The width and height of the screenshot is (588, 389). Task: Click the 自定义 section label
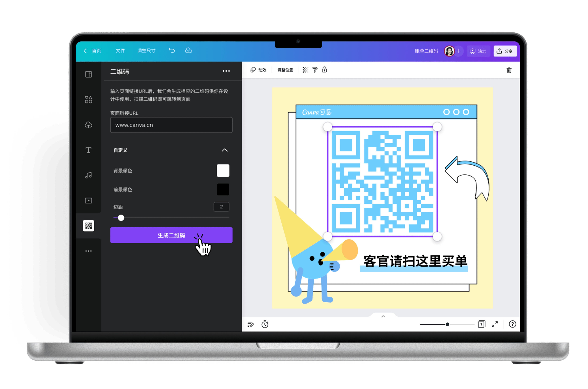pos(120,150)
